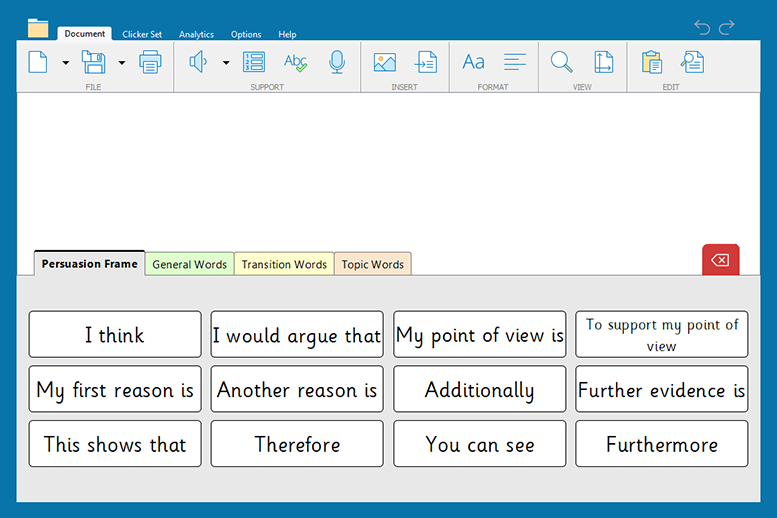Click the microphone voice icon
This screenshot has height=518, width=777.
[x=337, y=62]
